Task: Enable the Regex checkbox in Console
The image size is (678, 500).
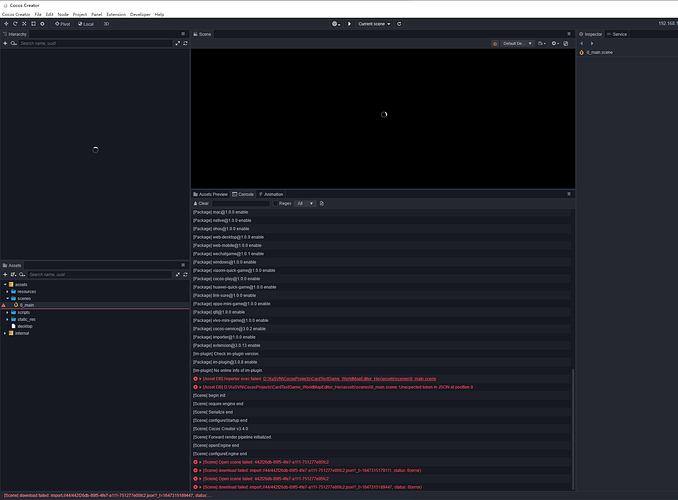Action: [275, 203]
